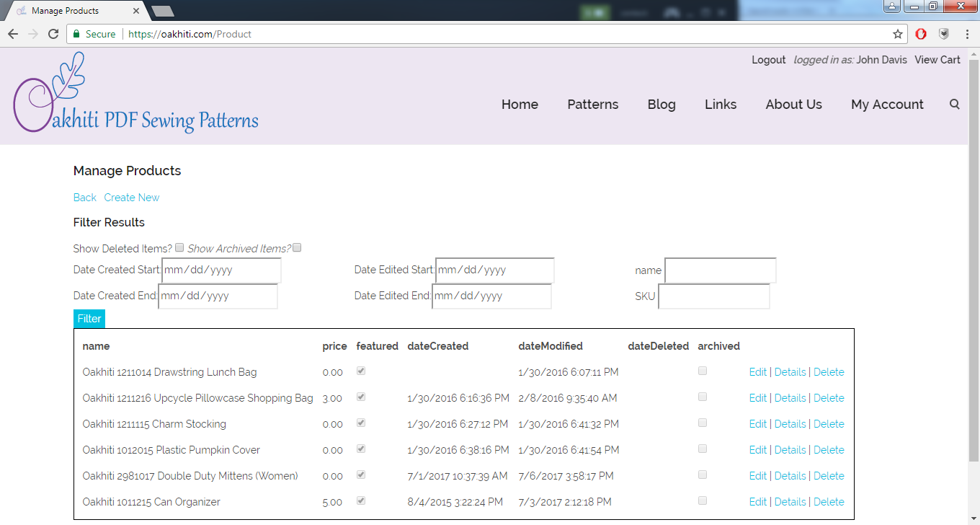
Task: Reload the page with refresh icon
Action: coord(53,34)
